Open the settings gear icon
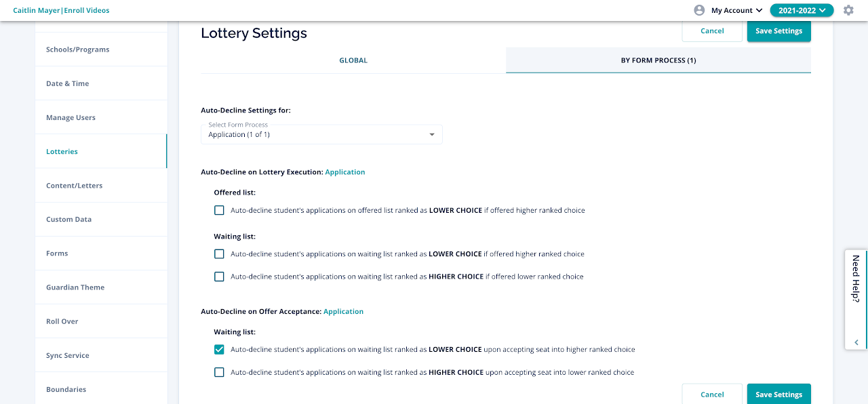Viewport: 868px width, 404px height. [848, 10]
